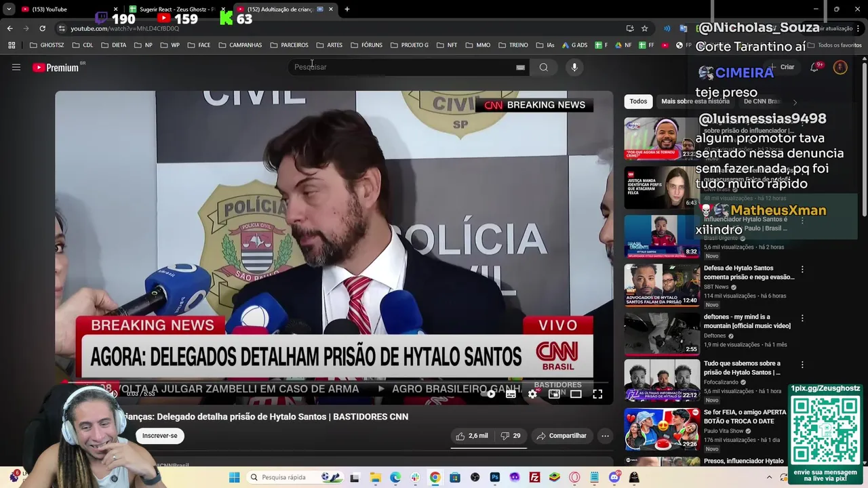Open a new browser tab

(347, 9)
